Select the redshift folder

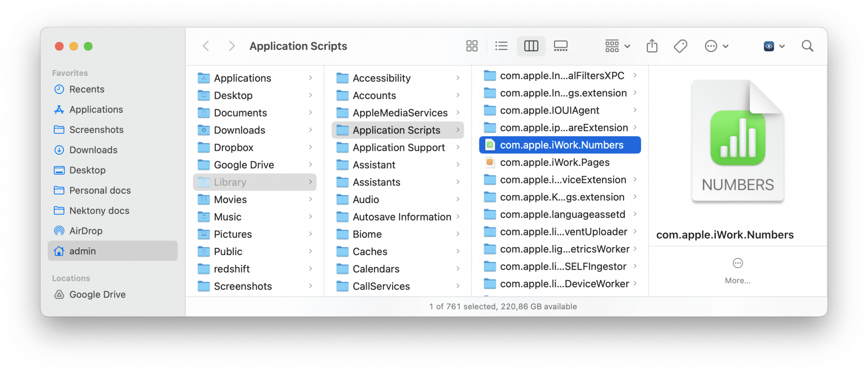255,269
